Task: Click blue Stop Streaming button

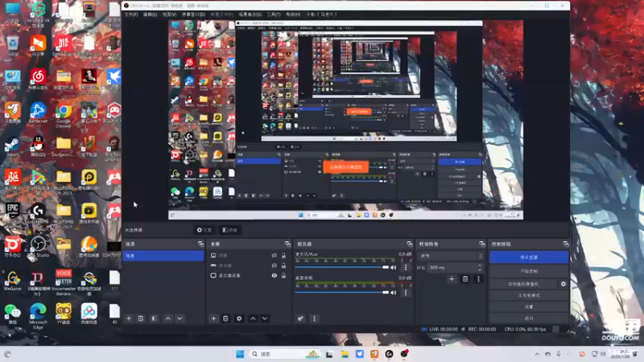Action: coord(529,257)
